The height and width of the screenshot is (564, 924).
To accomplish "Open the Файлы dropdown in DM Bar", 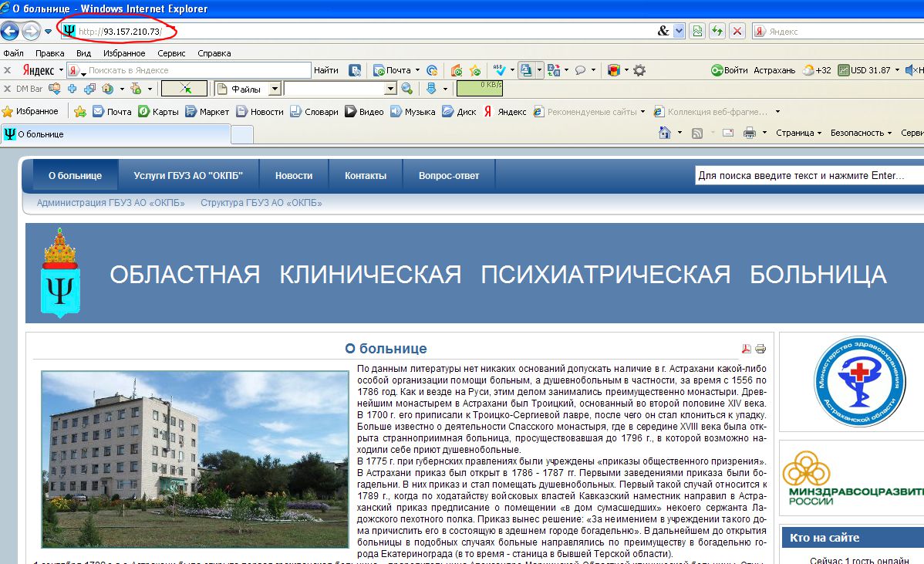I will (x=275, y=89).
